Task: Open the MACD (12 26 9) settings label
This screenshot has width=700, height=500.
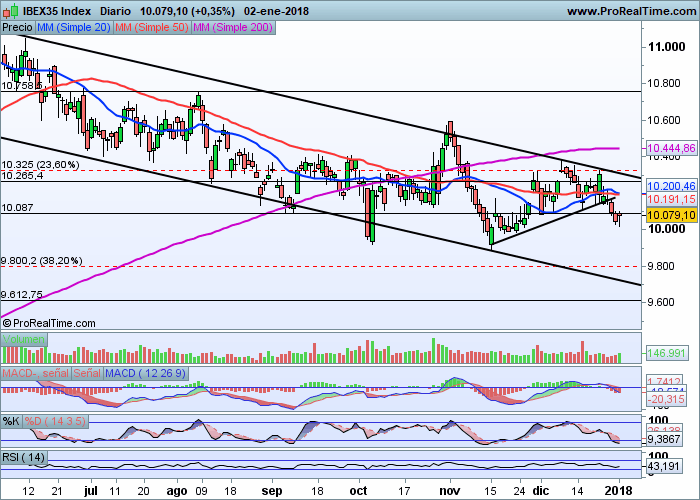Action: (x=146, y=373)
